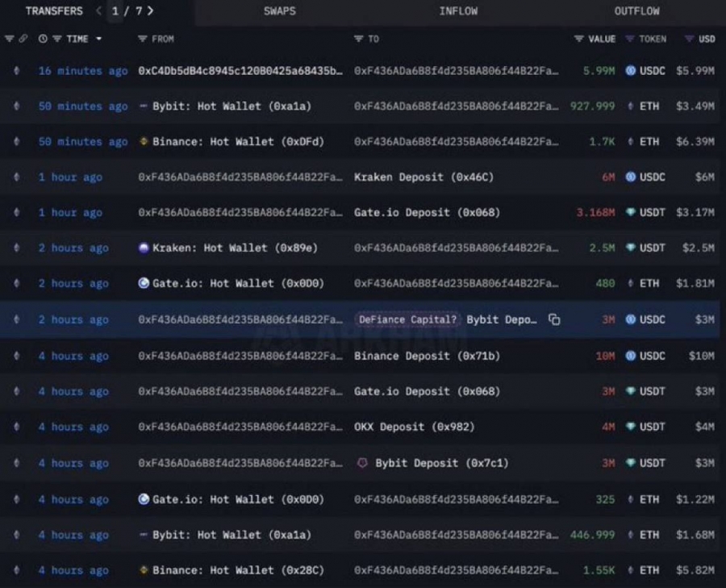The height and width of the screenshot is (588, 726).
Task: Open the 16 minutes ago transaction
Action: [x=83, y=71]
